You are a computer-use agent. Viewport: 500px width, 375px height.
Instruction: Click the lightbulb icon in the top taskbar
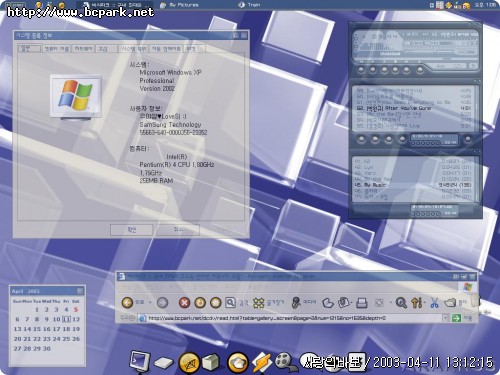38,5
